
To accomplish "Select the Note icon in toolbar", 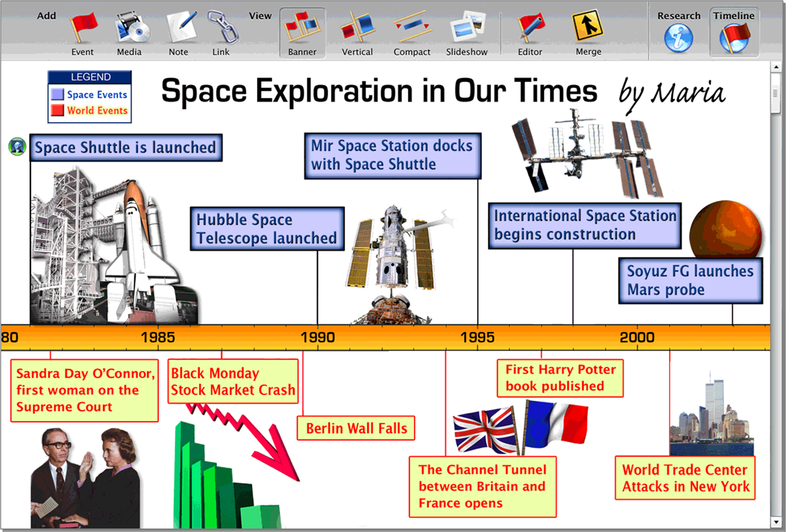I will tap(180, 28).
